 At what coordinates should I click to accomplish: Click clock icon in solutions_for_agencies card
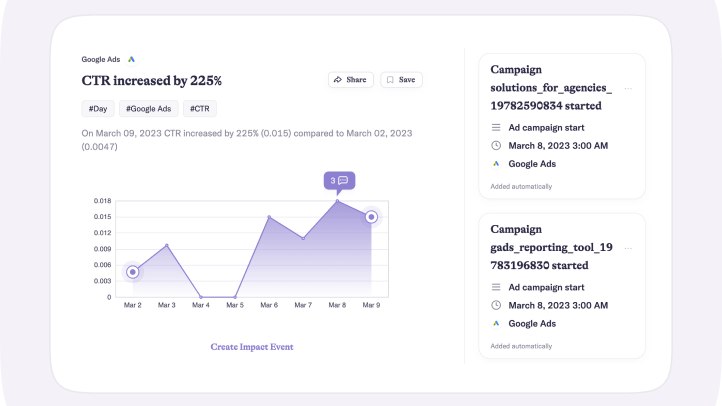496,146
